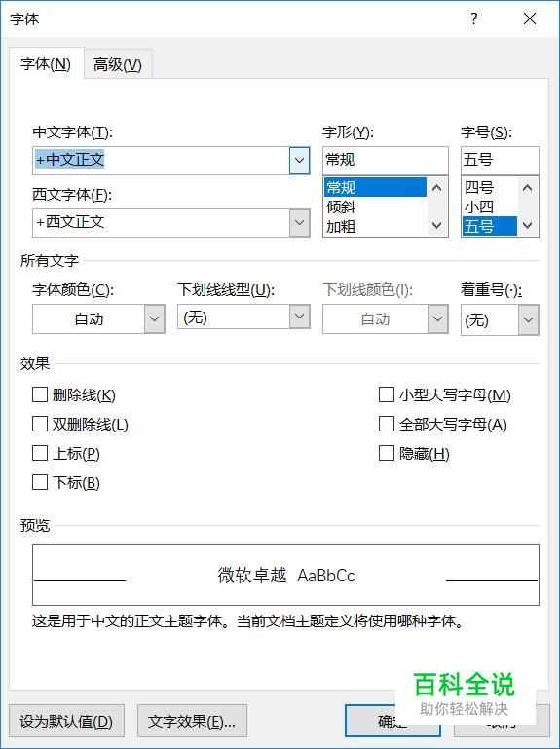Screen dimensions: 560x749
Task: Switch to the 高级 tab
Action: pos(118,64)
